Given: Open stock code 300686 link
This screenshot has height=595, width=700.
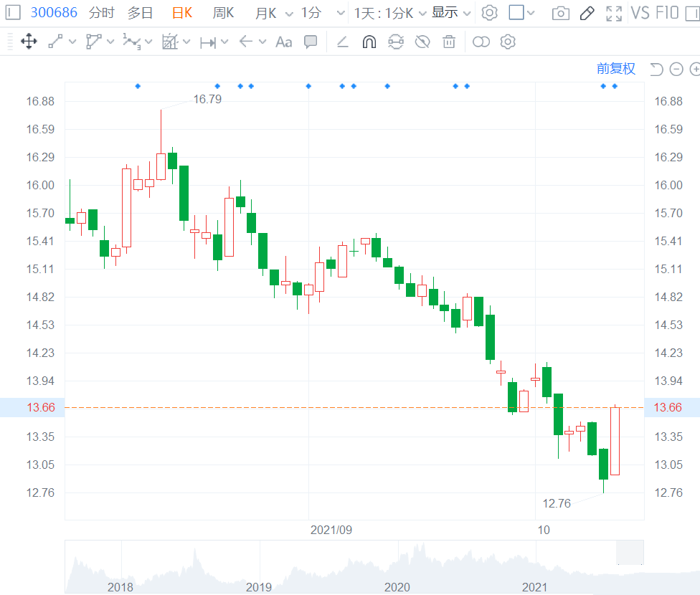Looking at the screenshot, I should [x=54, y=12].
